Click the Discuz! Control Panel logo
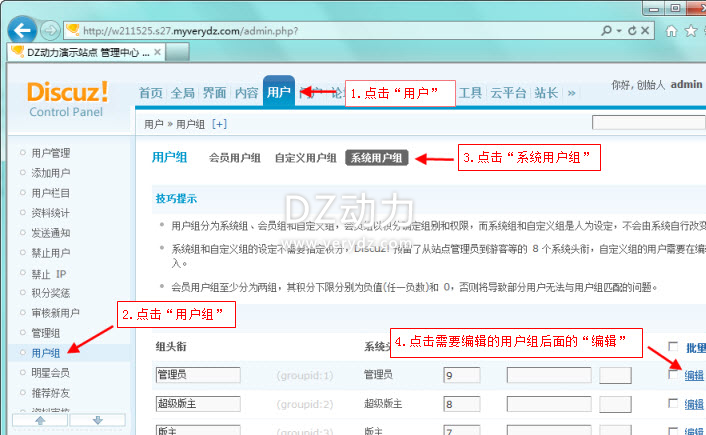 click(67, 98)
